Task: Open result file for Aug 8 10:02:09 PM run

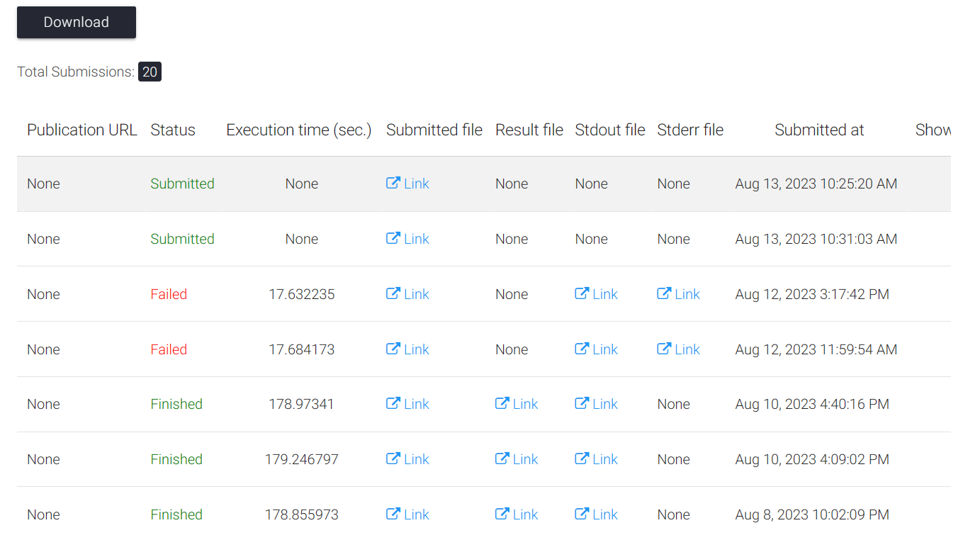Action: (517, 514)
